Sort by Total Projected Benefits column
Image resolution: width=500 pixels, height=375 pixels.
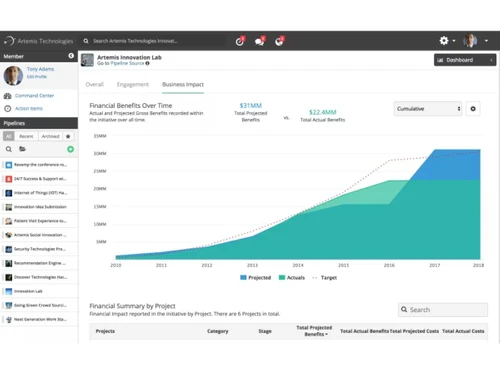click(314, 331)
